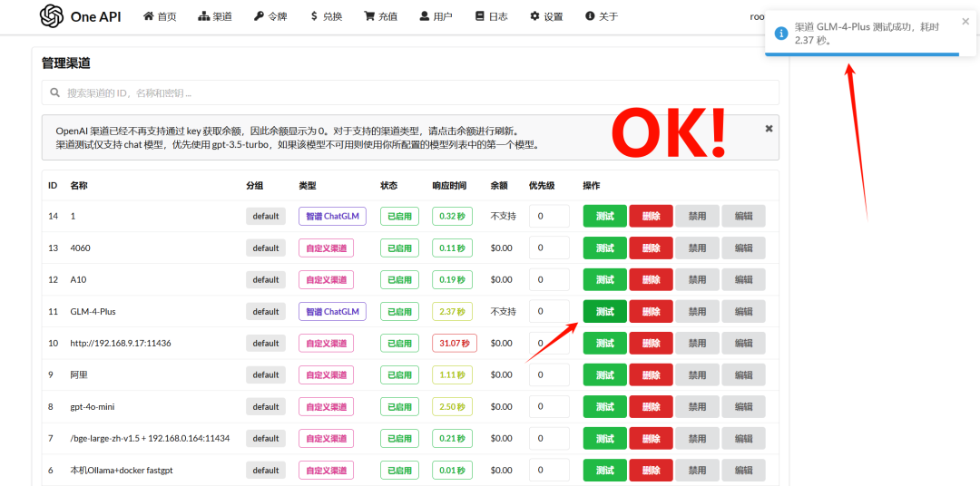
Task: Test the A10 channel
Action: tap(604, 280)
